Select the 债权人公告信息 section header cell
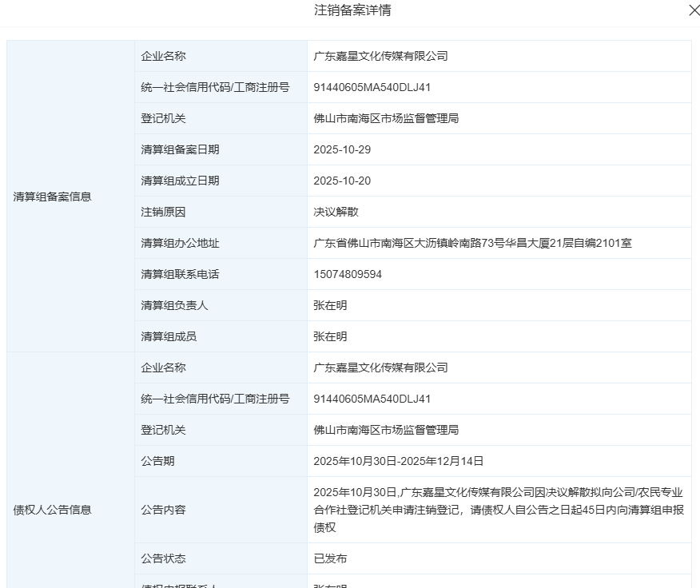This screenshot has width=700, height=588. click(x=53, y=510)
